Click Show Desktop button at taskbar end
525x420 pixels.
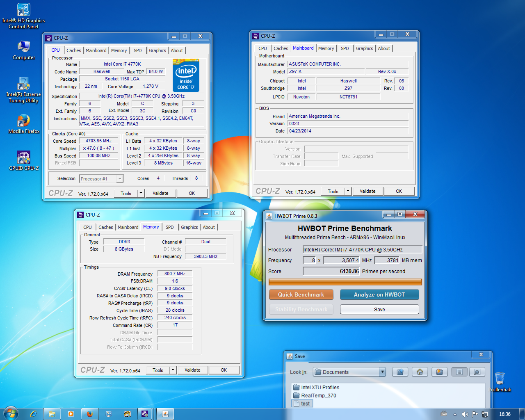[x=522, y=414]
